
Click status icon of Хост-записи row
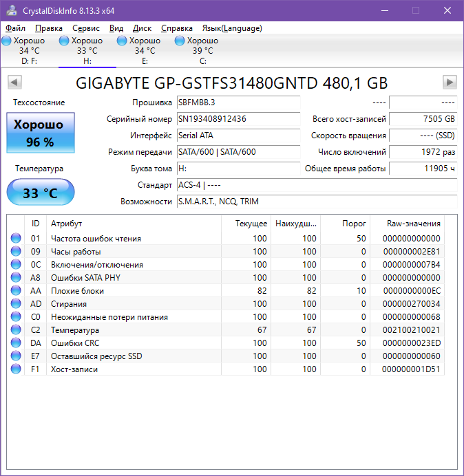16,369
